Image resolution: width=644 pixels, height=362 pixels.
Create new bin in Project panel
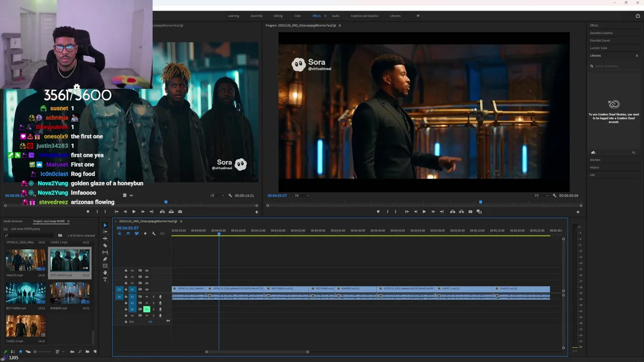pyautogui.click(x=87, y=351)
